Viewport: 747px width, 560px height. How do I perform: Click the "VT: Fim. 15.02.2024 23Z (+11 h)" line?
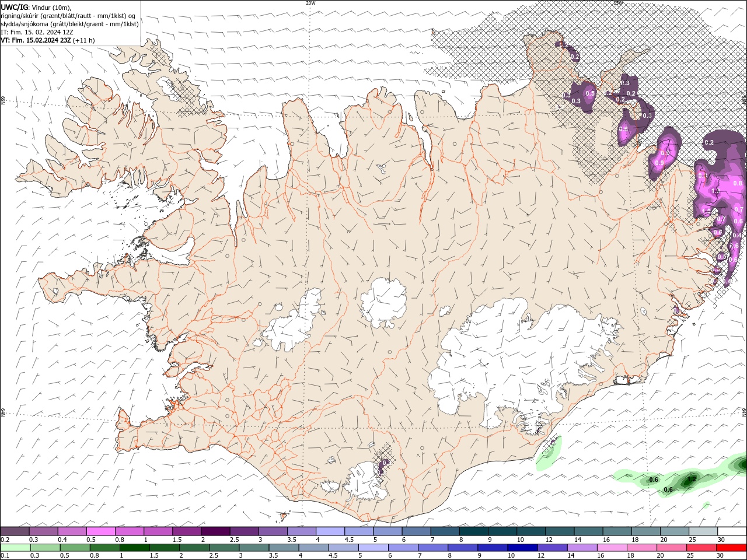48,40
